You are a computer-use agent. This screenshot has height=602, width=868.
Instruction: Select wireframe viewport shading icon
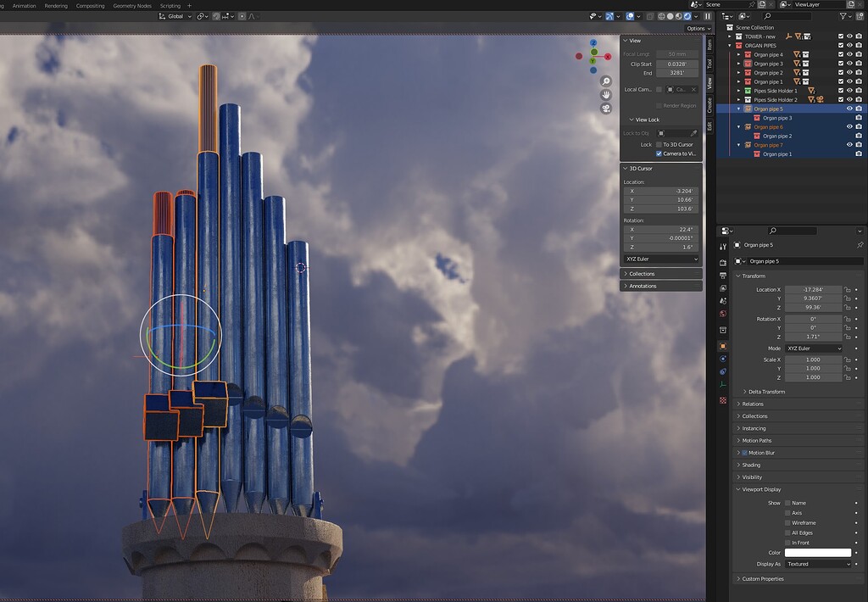[x=661, y=17]
